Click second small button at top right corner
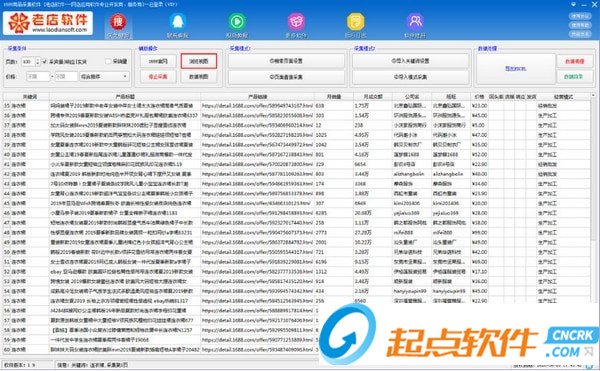 click(x=580, y=25)
